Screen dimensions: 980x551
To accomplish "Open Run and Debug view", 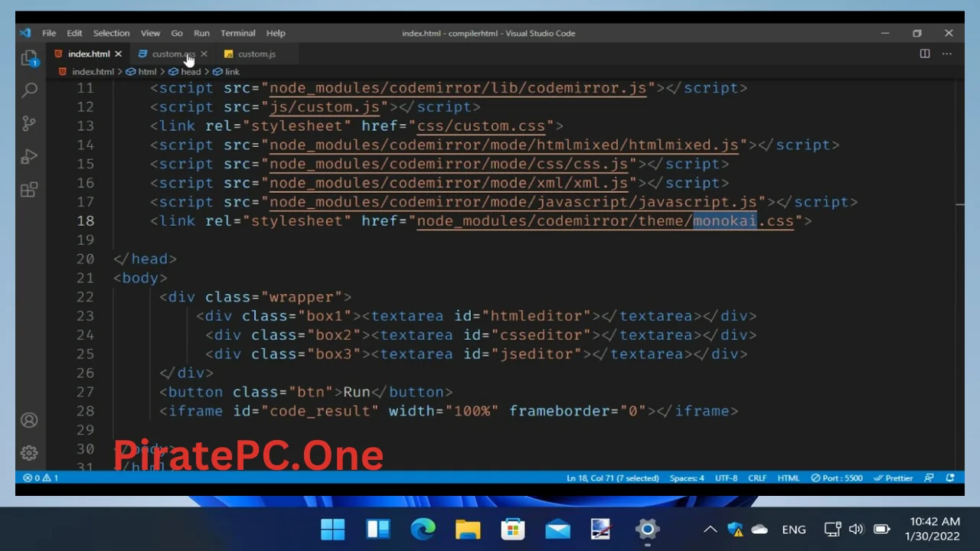I will point(29,156).
